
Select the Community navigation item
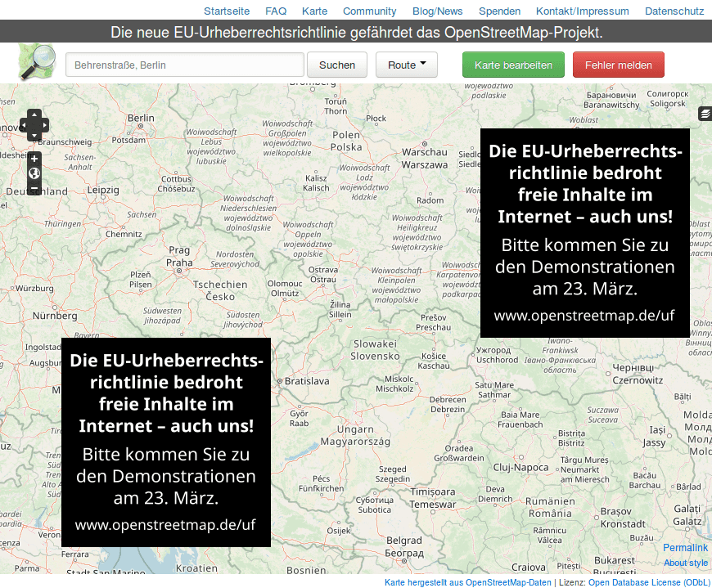(369, 11)
